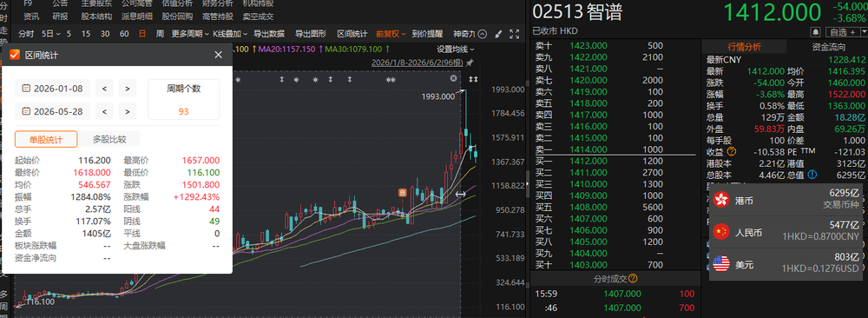Click the 分时成交 help question icon
The image size is (868, 318).
[634, 279]
